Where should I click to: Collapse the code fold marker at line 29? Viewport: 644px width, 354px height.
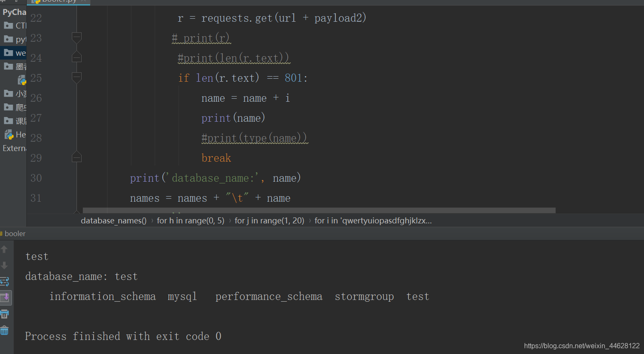click(x=77, y=157)
